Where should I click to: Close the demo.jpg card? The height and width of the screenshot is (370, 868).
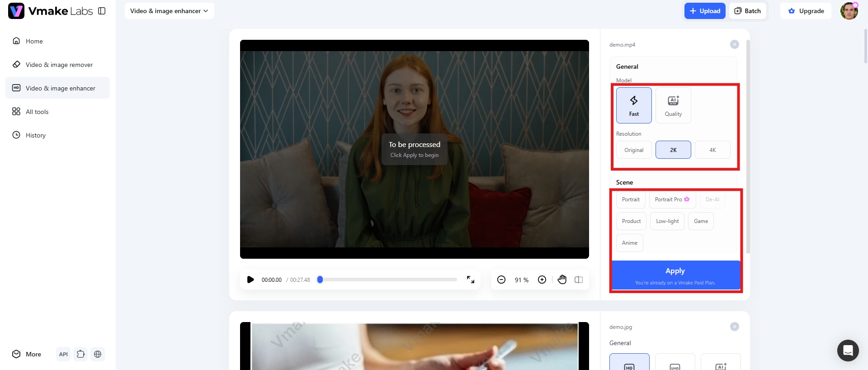click(735, 327)
